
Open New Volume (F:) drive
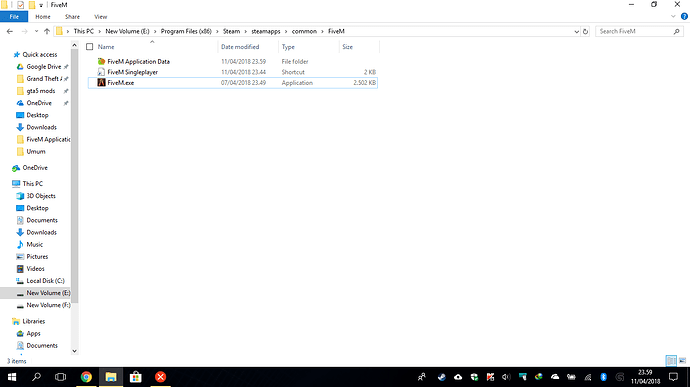click(x=48, y=305)
